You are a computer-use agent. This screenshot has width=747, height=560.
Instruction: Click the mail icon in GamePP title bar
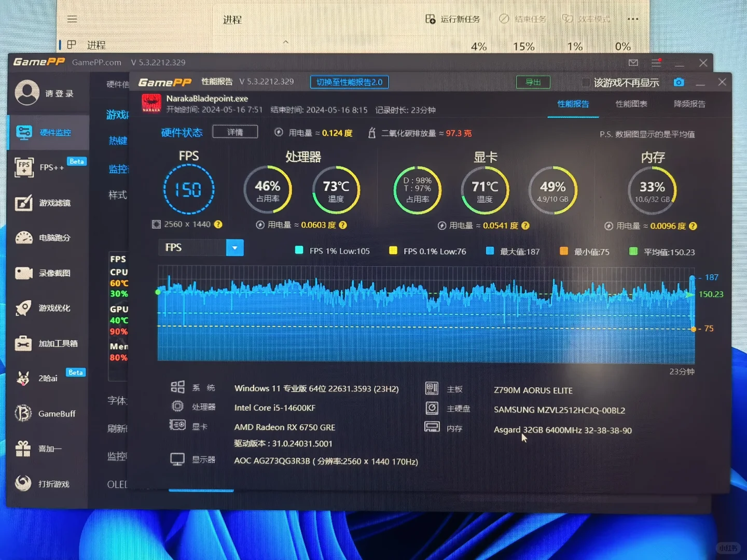point(633,63)
